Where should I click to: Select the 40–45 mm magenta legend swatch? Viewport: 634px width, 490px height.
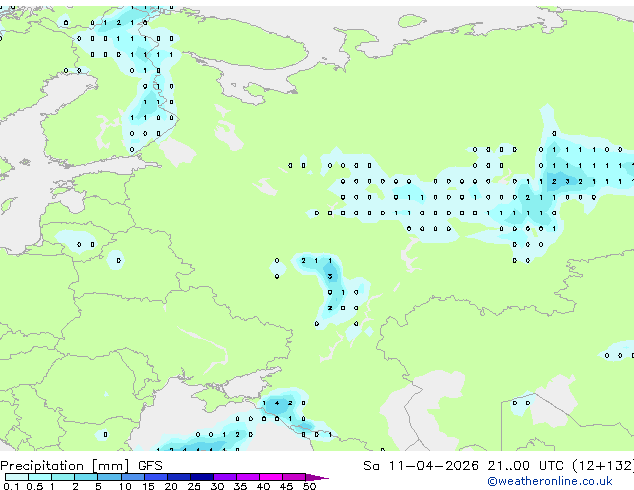point(271,477)
